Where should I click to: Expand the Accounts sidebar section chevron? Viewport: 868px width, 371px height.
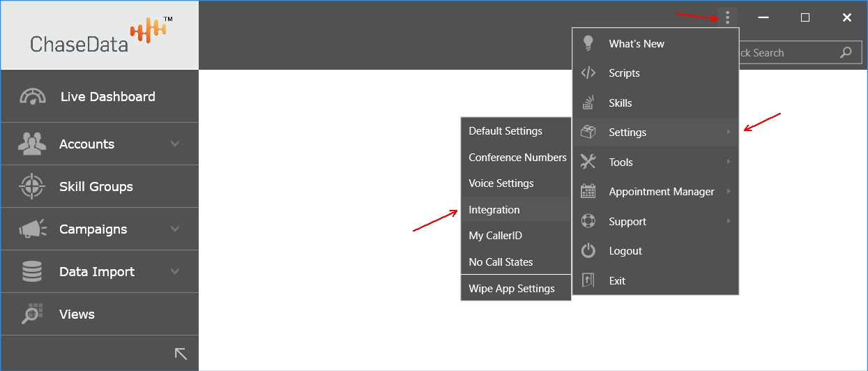pos(175,144)
